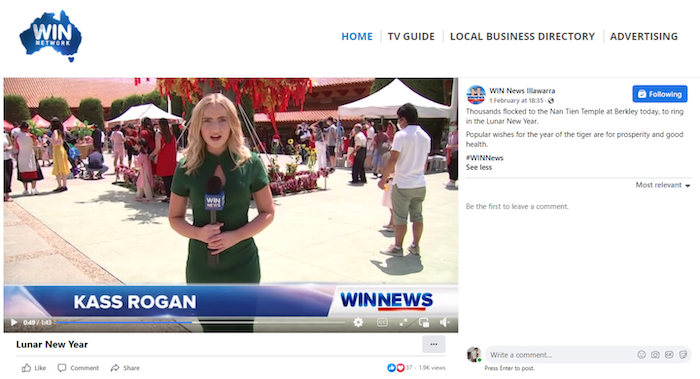Open the post timestamp 1 February link
Image resolution: width=700 pixels, height=379 pixels.
click(517, 100)
